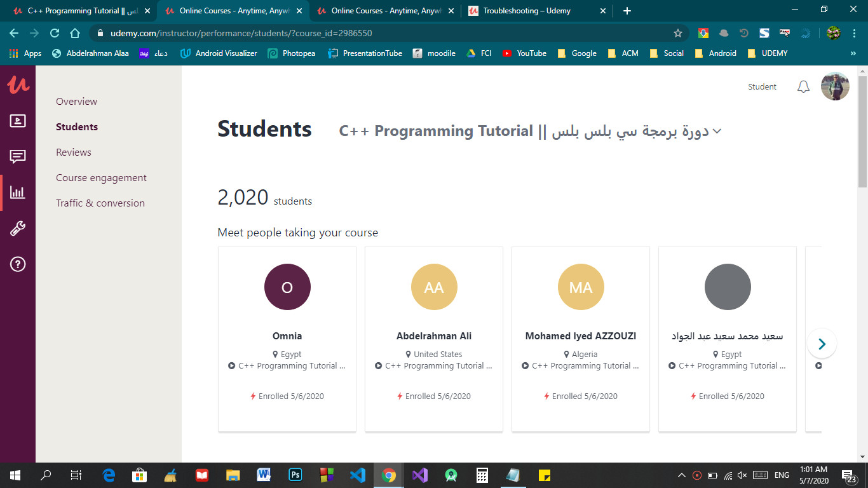Click the Performance bar-chart sidebar icon
The image size is (868, 488).
click(x=17, y=192)
